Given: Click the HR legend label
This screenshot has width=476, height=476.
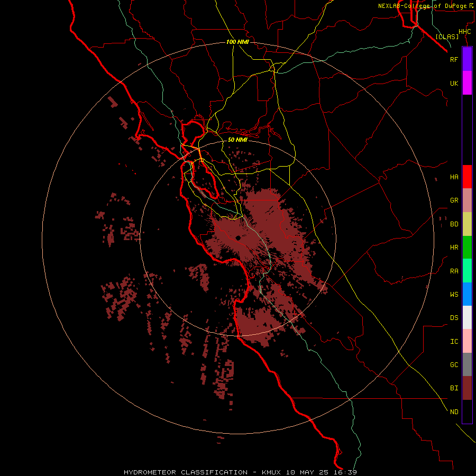Looking at the screenshot, I should (x=454, y=248).
